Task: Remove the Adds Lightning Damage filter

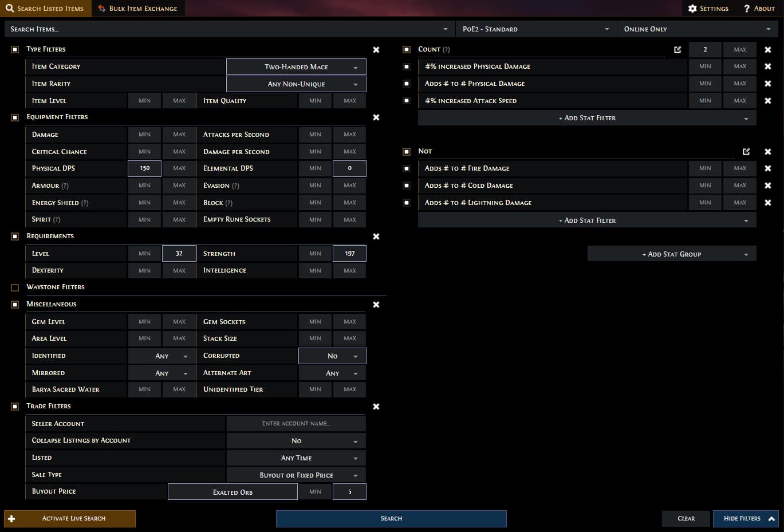Action: pyautogui.click(x=767, y=203)
